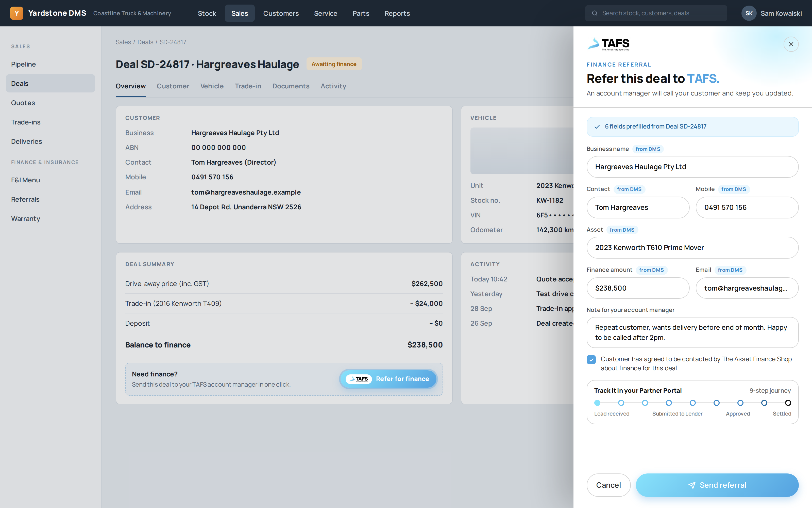Click the Awaiting finance status badge

334,64
